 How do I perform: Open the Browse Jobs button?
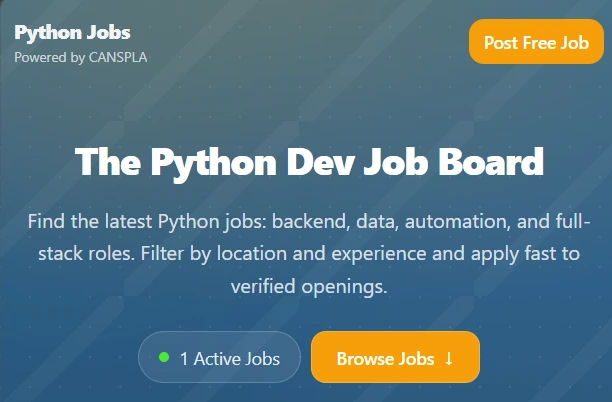(395, 358)
